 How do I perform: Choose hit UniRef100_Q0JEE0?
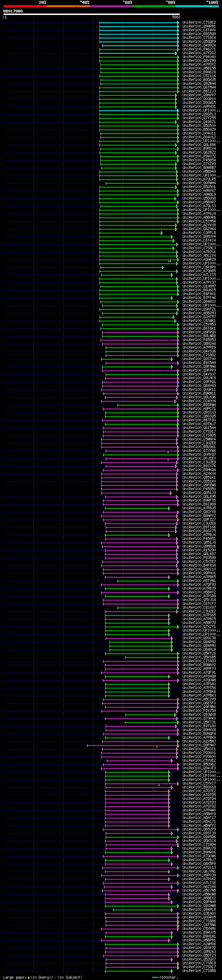199,459
